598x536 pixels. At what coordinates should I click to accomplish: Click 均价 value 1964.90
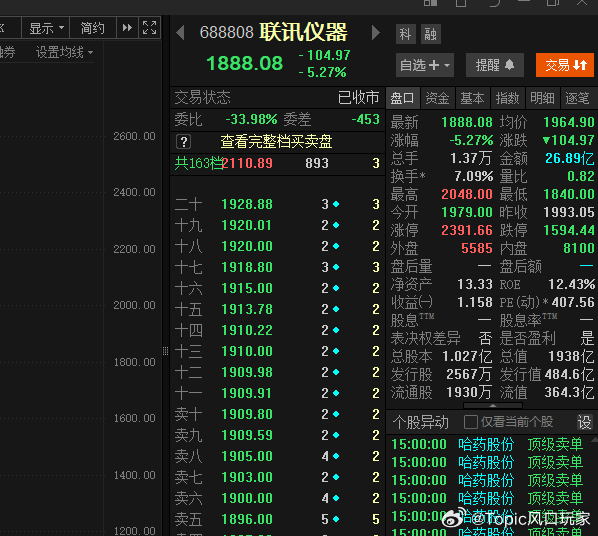569,122
